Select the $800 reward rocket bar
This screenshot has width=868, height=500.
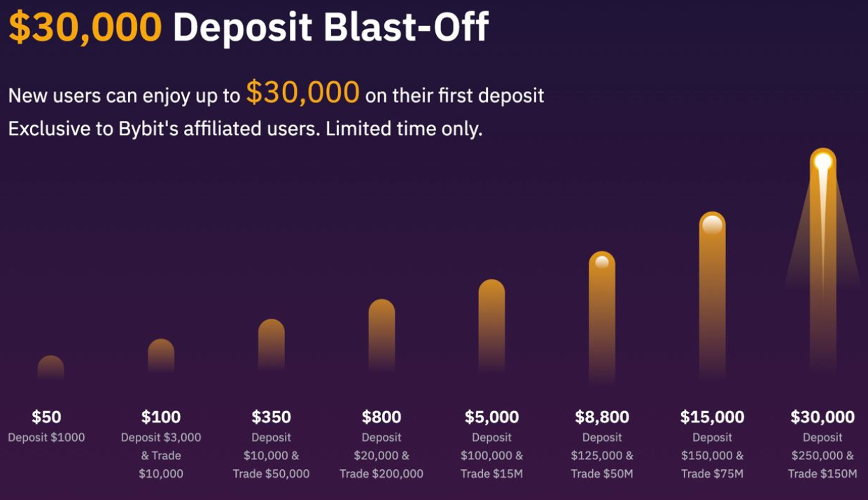[x=381, y=335]
